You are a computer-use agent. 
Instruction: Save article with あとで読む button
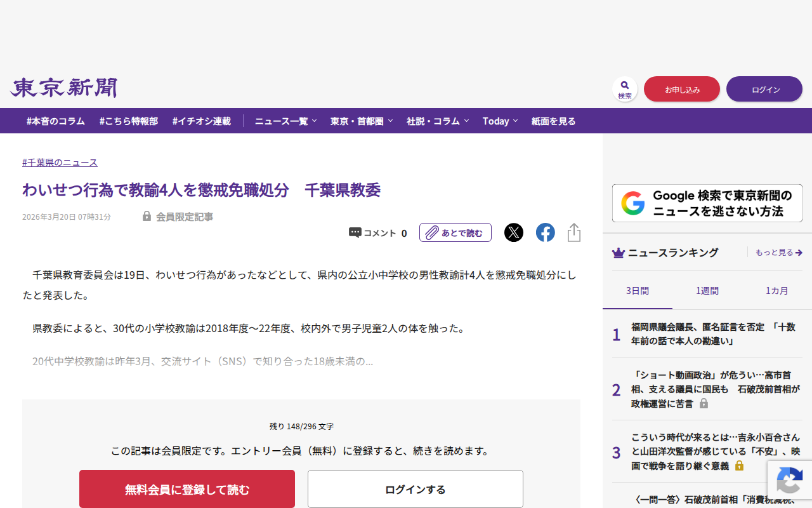click(455, 232)
